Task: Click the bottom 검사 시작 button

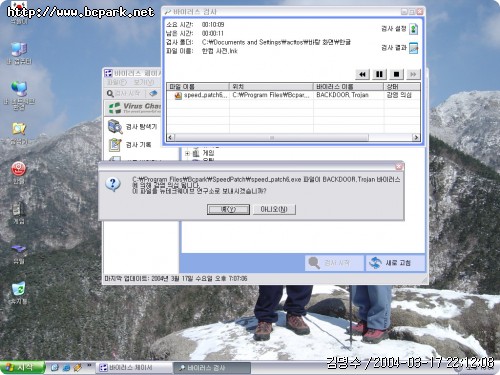Action: click(334, 263)
